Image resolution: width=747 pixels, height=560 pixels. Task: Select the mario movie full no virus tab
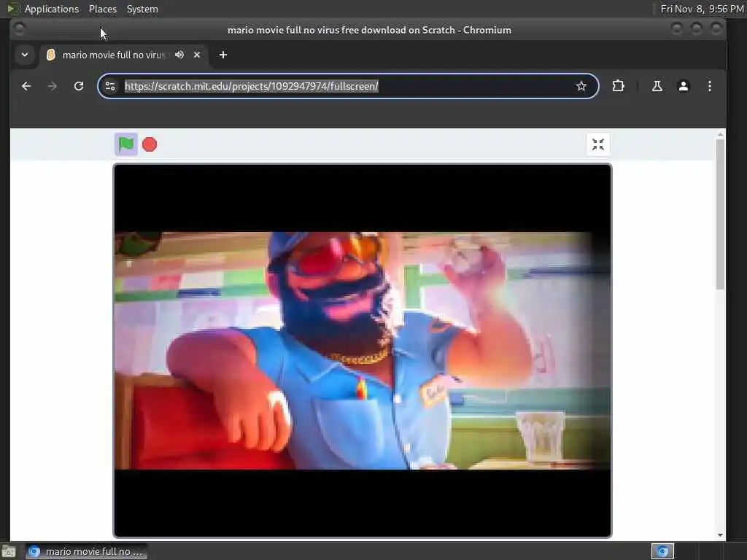pyautogui.click(x=113, y=55)
